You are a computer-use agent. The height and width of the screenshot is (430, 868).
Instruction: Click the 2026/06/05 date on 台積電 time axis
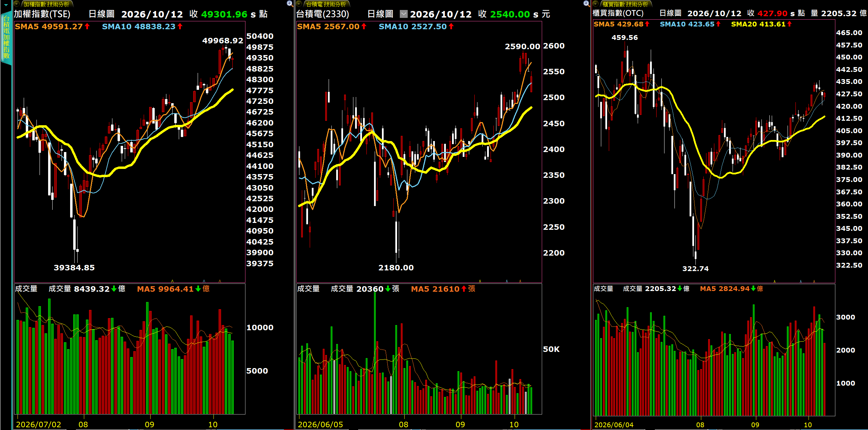(x=320, y=424)
